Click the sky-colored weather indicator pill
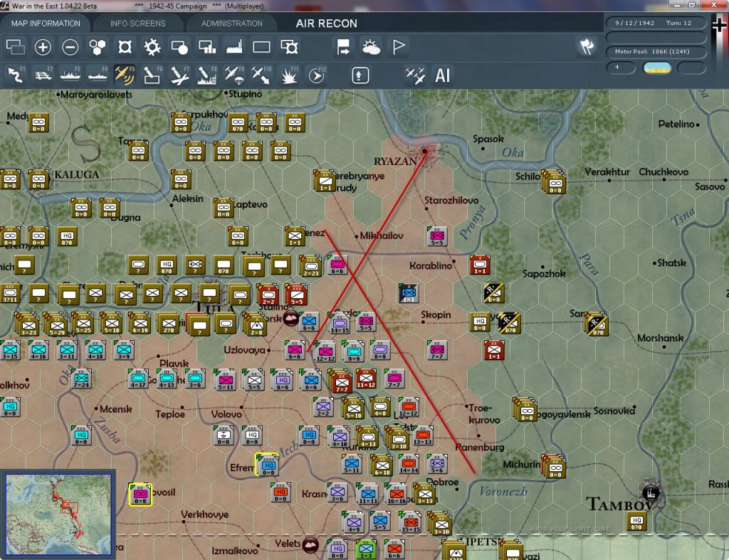Image resolution: width=729 pixels, height=560 pixels. point(656,68)
